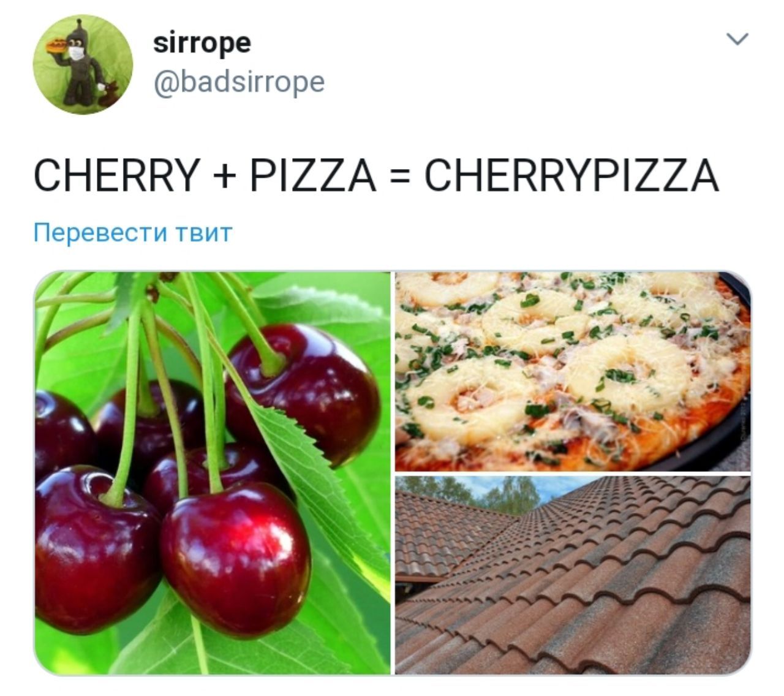The width and height of the screenshot is (784, 696).
Task: Click the Перевести твит translate link
Action: (x=133, y=233)
